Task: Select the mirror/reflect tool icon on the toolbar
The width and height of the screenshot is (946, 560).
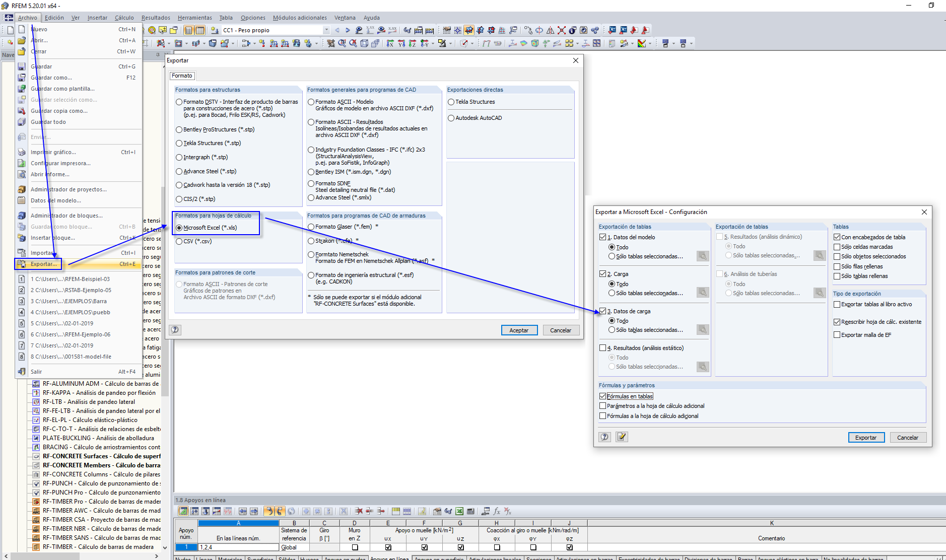Action: [550, 30]
